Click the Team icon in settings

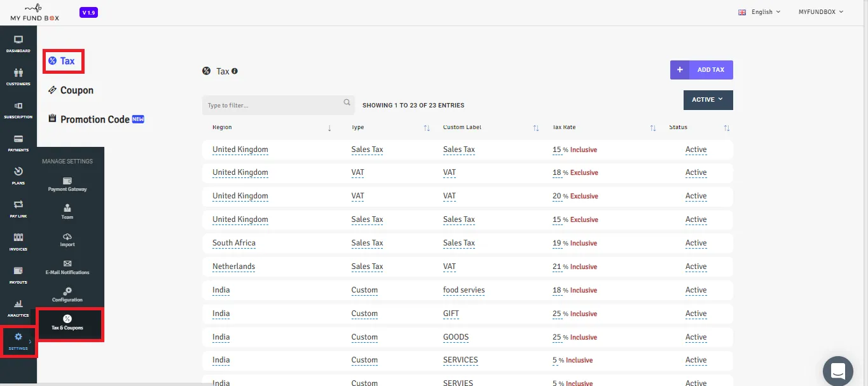(x=67, y=209)
